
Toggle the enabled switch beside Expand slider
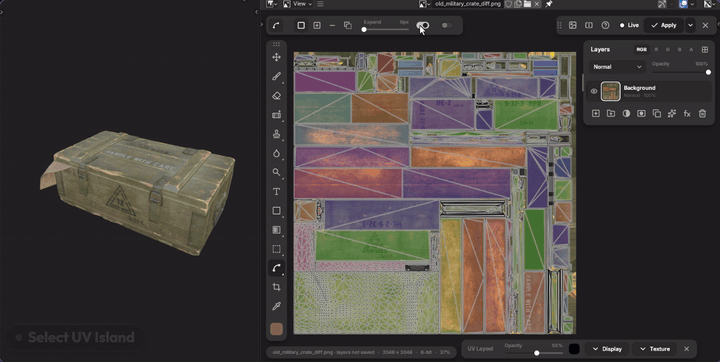point(423,25)
